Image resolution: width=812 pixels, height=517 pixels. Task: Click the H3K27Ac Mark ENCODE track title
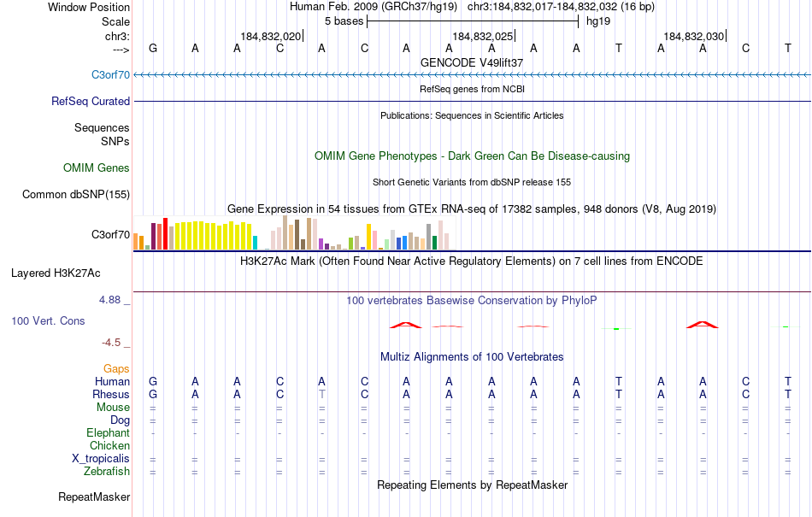click(472, 261)
